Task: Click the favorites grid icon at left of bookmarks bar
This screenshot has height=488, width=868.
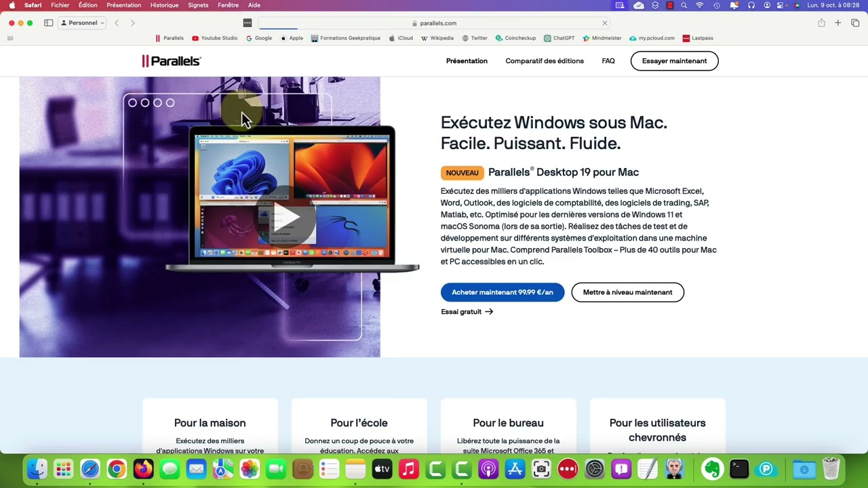Action: [10, 38]
